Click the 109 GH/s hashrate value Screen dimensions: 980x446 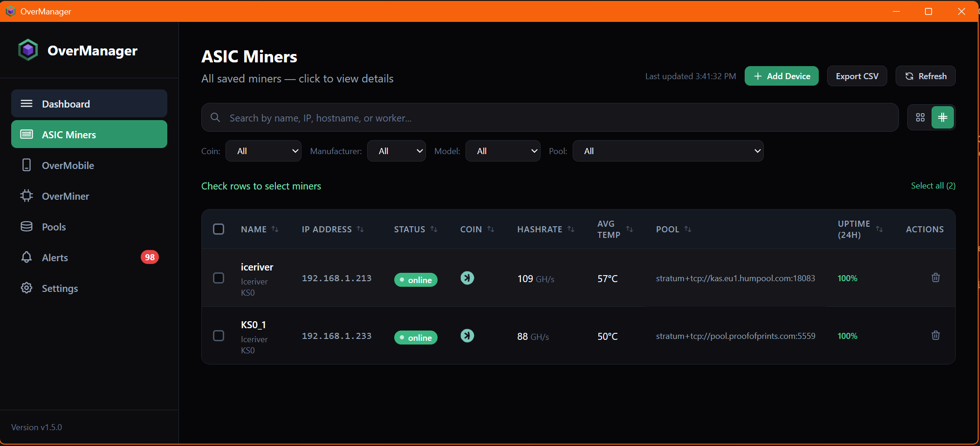[x=536, y=278]
